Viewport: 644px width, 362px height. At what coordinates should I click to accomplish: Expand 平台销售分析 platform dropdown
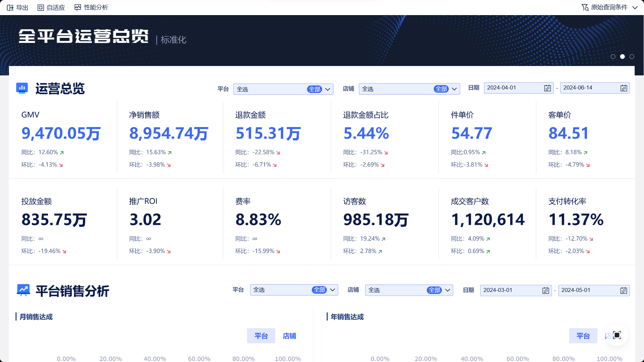(x=332, y=290)
